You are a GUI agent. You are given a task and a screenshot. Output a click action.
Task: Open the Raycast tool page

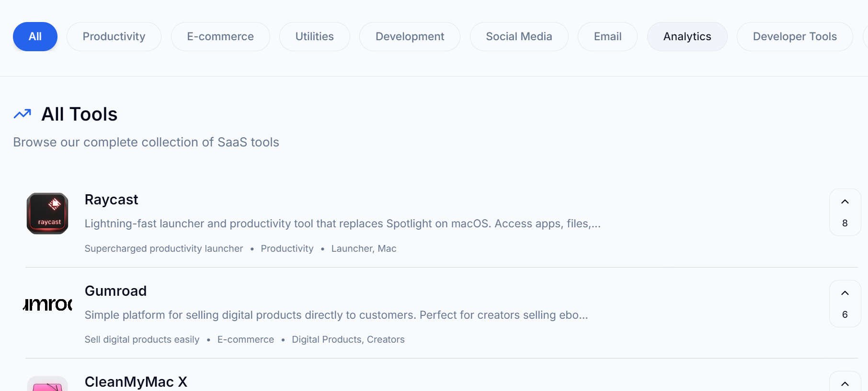[111, 200]
